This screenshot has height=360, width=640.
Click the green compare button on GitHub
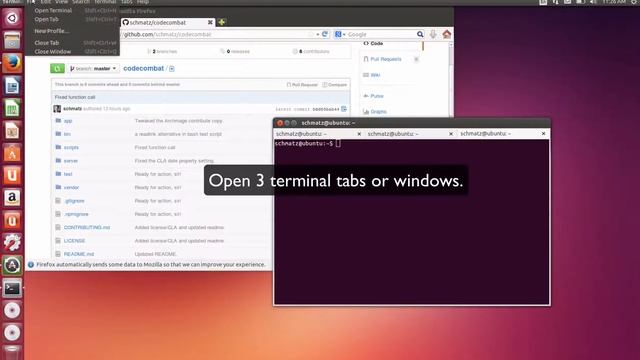point(57,69)
